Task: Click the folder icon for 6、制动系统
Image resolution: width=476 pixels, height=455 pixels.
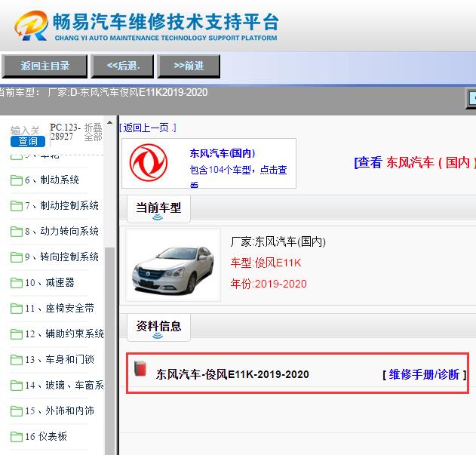Action: [17, 180]
